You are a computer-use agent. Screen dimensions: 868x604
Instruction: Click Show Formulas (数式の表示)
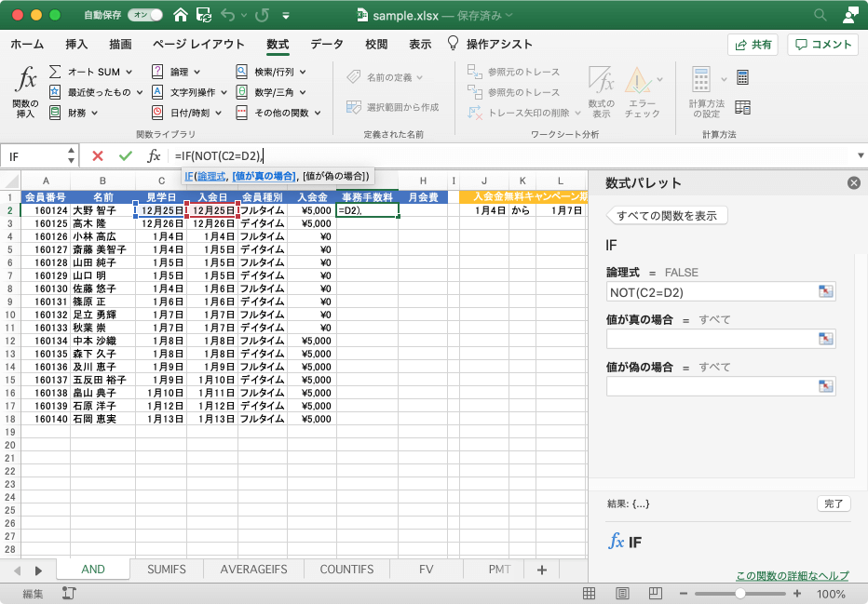[x=602, y=92]
